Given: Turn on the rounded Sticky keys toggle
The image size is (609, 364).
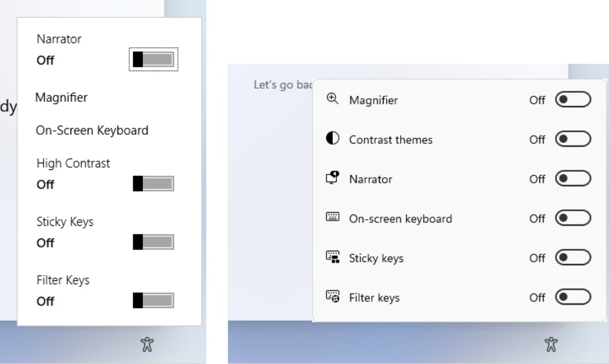Looking at the screenshot, I should point(573,258).
